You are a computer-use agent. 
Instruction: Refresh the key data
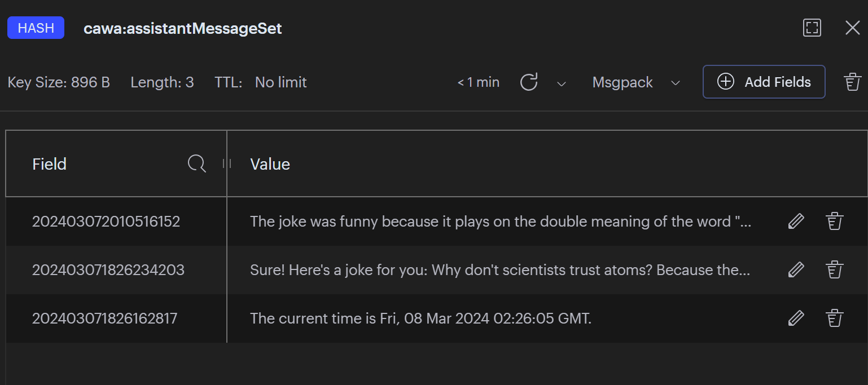(x=529, y=82)
